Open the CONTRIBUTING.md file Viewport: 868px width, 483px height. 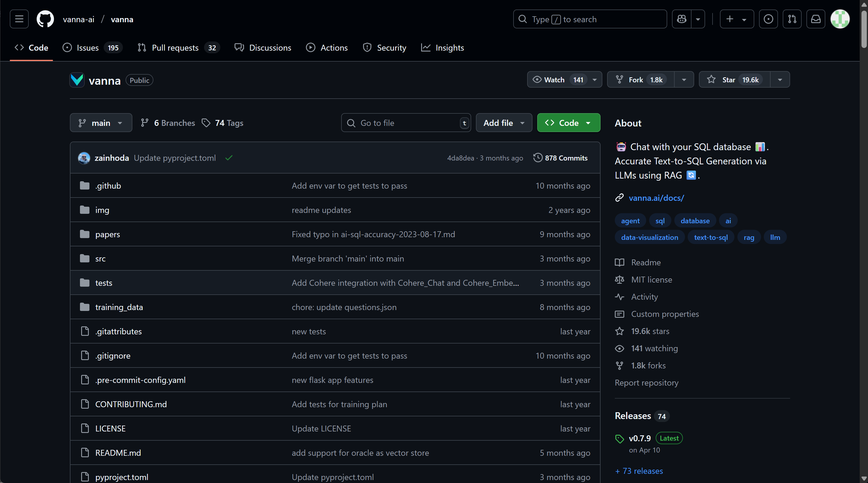click(131, 404)
